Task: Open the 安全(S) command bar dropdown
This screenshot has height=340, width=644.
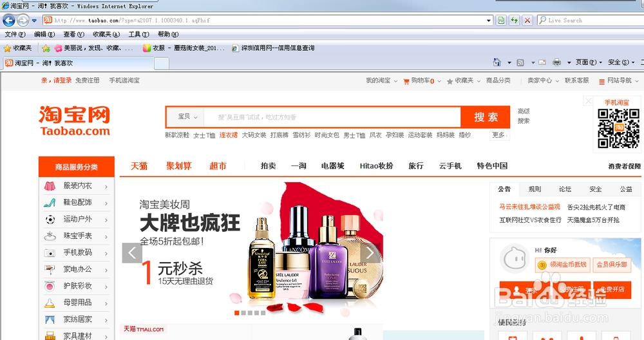Action: [x=621, y=62]
